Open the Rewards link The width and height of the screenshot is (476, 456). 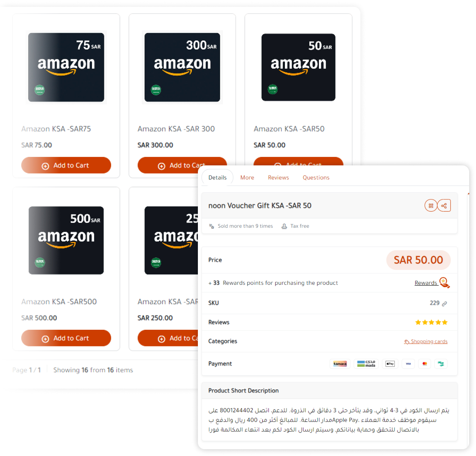click(x=426, y=283)
